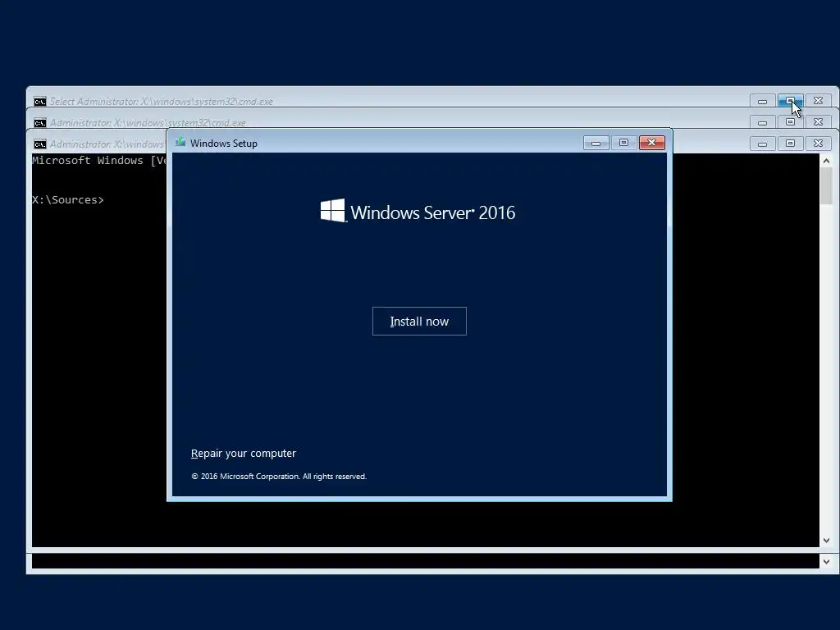Click the Microsoft Windows version line
This screenshot has height=630, width=840.
click(99, 160)
